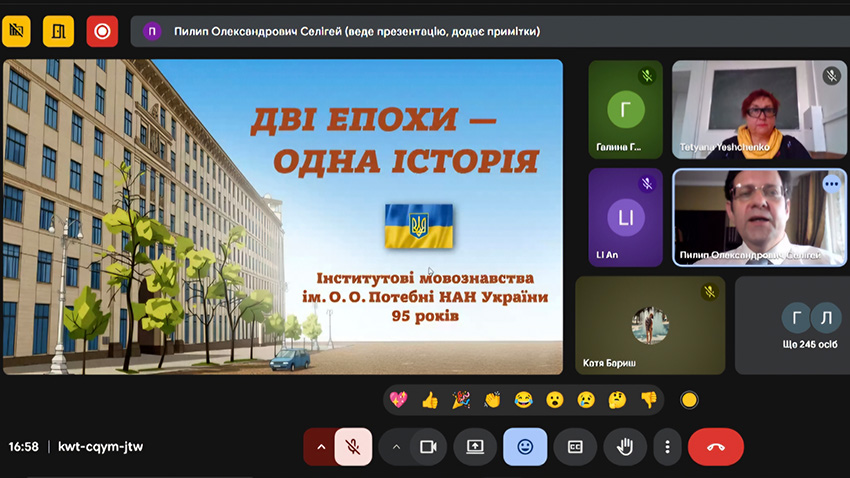Open options on Пилип Олександрович video tile

point(831,184)
